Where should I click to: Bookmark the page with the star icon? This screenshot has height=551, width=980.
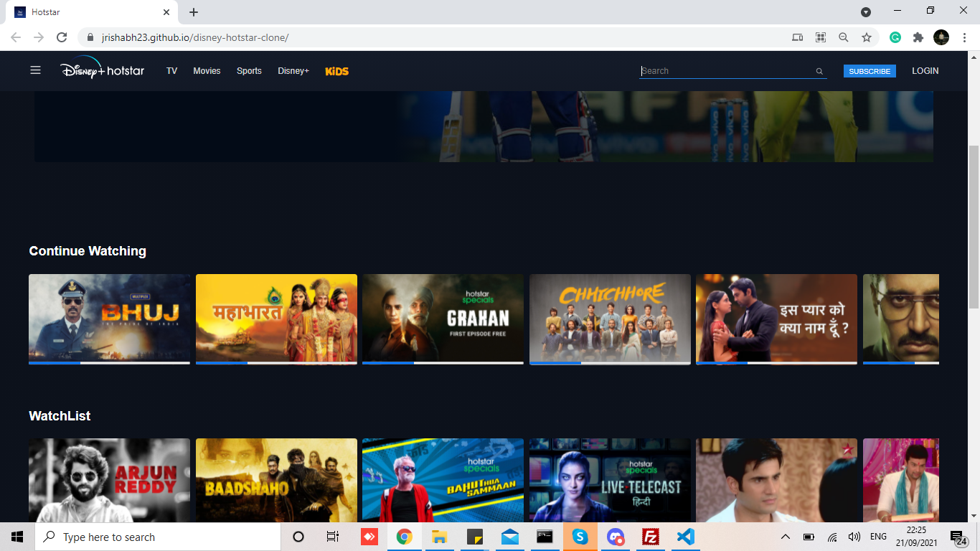[866, 36]
